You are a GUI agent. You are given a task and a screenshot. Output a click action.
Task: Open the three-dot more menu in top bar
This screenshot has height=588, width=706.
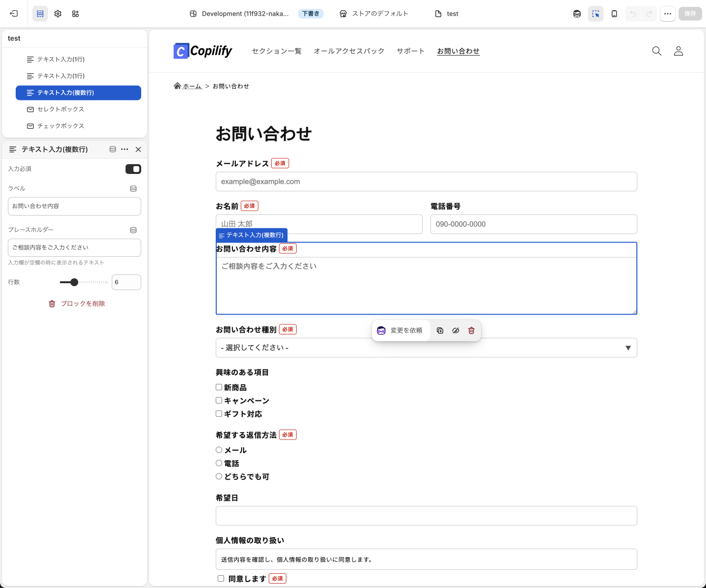coord(668,14)
